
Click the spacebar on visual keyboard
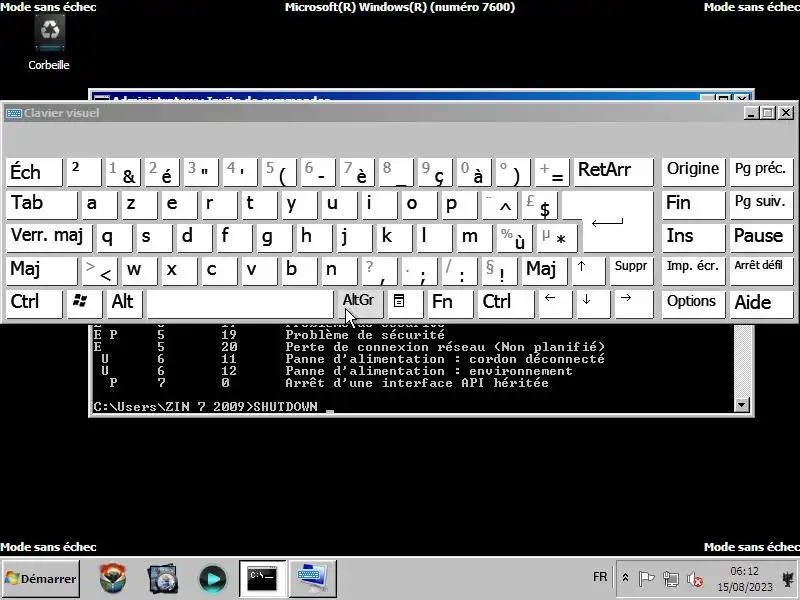240,303
